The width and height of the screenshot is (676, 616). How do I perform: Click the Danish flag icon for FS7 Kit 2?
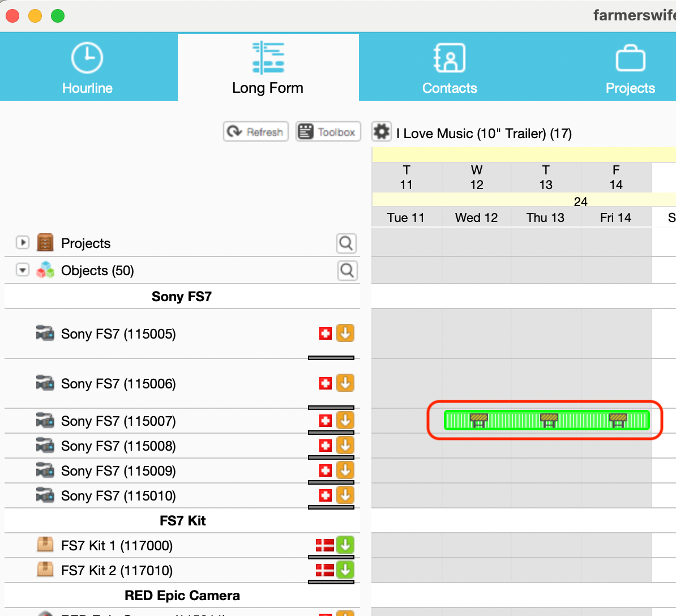pyautogui.click(x=324, y=570)
